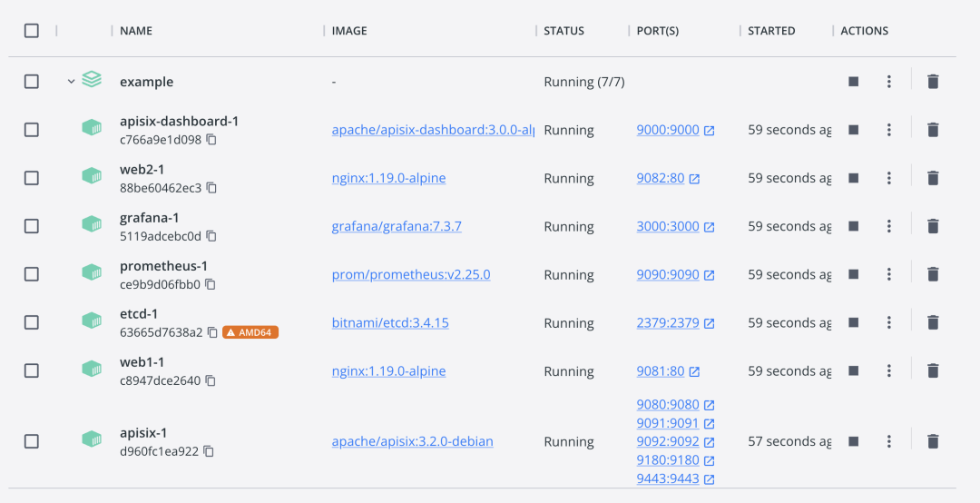Select all containers with header checkbox
980x503 pixels.
[x=32, y=31]
